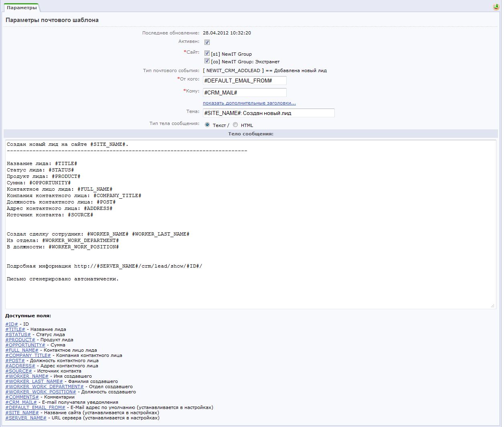Viewport: 504px width, 427px height.
Task: Click the #SERVER_NAME# field link
Action: tap(26, 418)
